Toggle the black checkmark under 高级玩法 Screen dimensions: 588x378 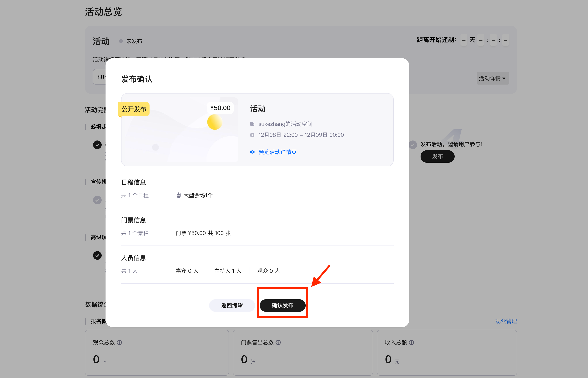point(97,255)
